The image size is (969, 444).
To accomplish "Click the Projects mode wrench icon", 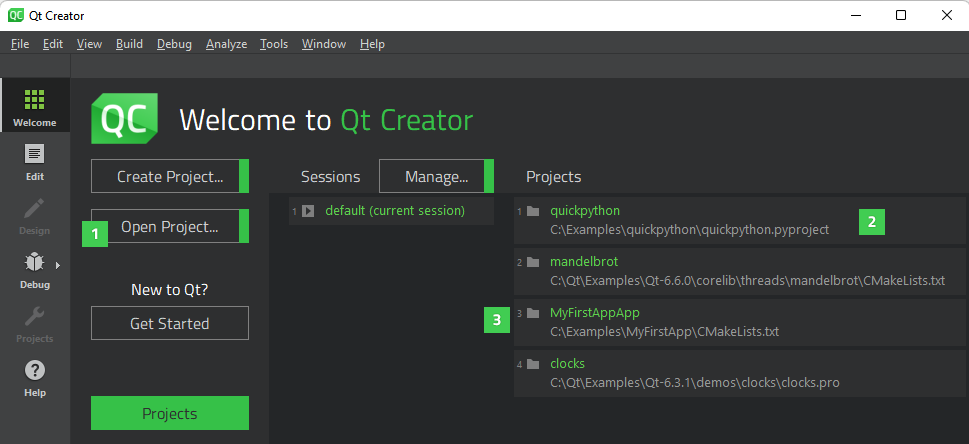I will coord(35,317).
